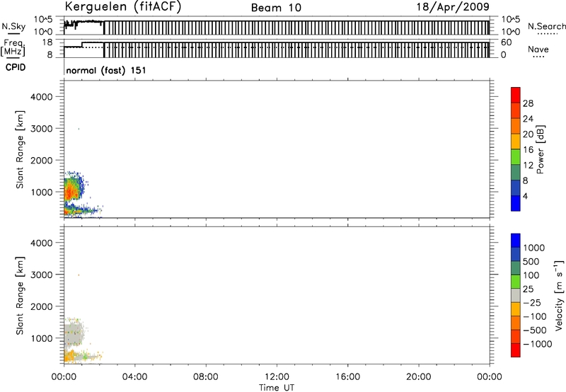Click the '-1000' Velocity colorbar tick label
This screenshot has width=566, height=392.
point(538,344)
